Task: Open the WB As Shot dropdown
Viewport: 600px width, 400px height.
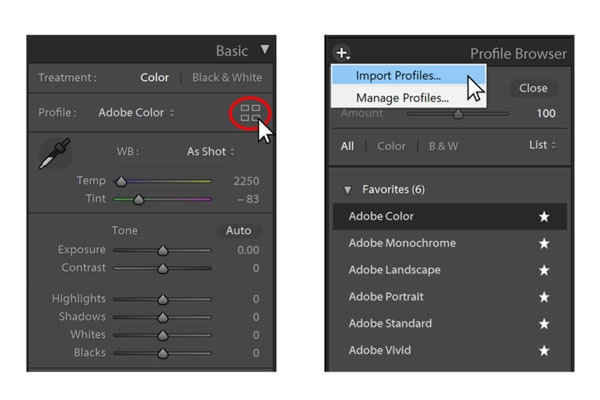Action: [211, 152]
